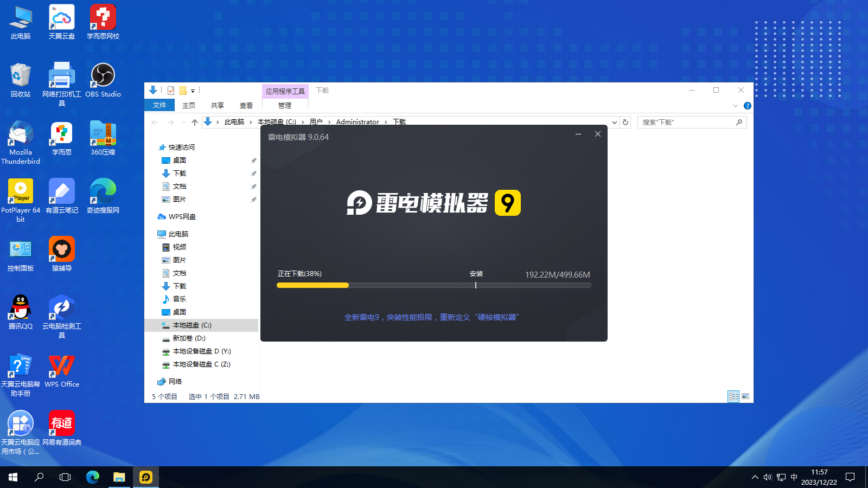This screenshot has height=488, width=868.
Task: Open 猿辅导 desktop shortcut
Action: [x=62, y=254]
